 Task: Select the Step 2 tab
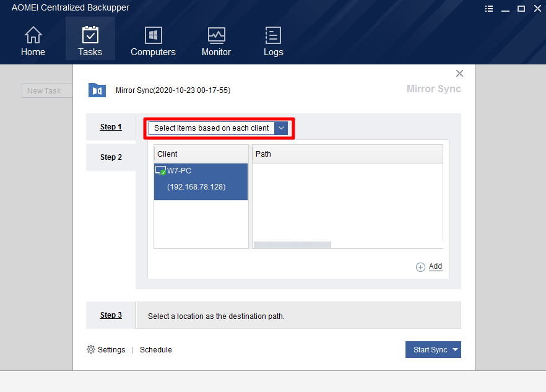111,157
